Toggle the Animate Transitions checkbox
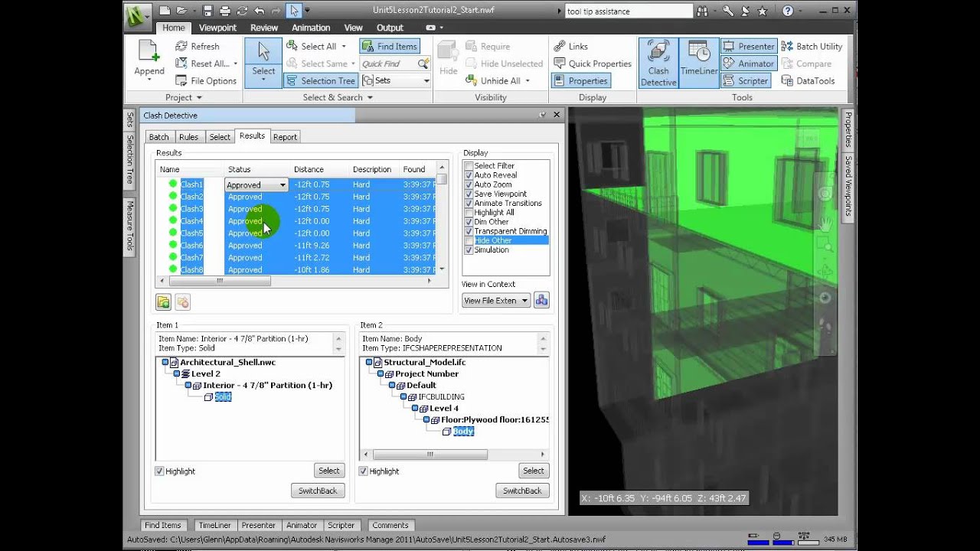Viewport: 980px width, 551px height. (469, 204)
